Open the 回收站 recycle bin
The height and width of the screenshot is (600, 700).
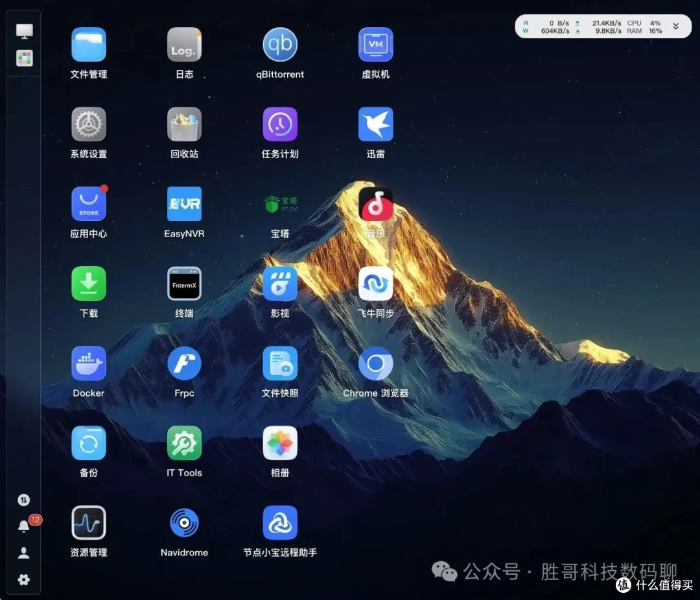point(184,124)
